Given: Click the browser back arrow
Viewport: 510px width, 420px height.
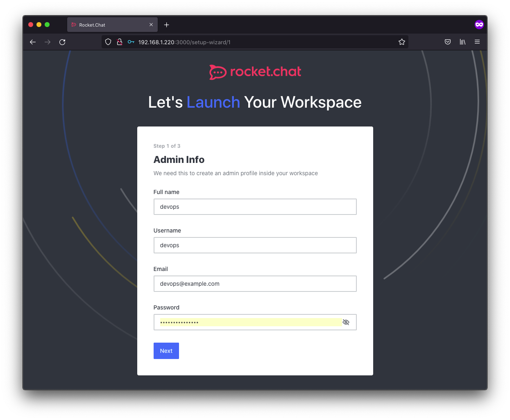Looking at the screenshot, I should tap(33, 42).
